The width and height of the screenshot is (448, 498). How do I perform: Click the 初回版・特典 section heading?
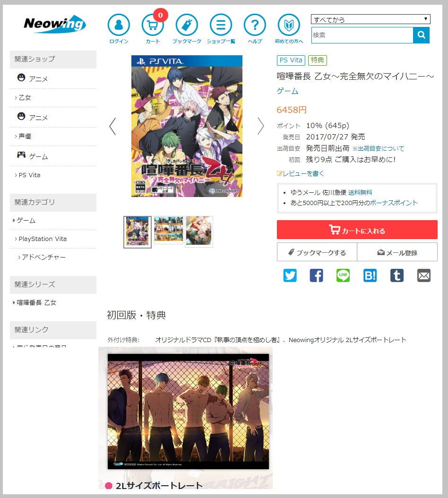[136, 315]
